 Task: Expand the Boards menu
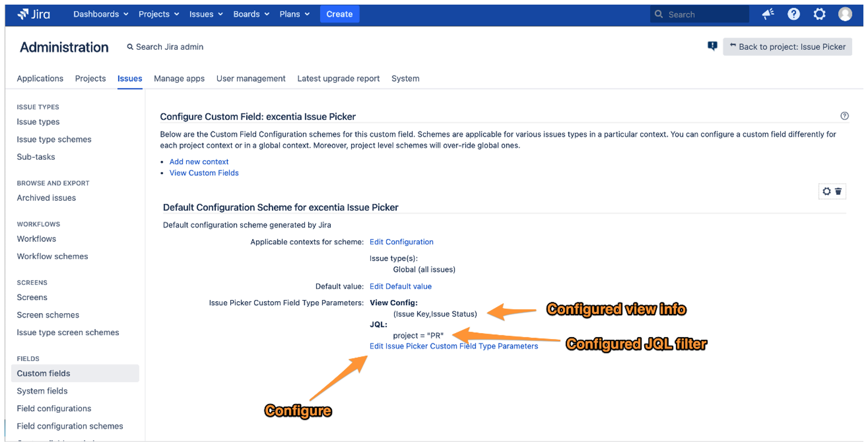251,14
